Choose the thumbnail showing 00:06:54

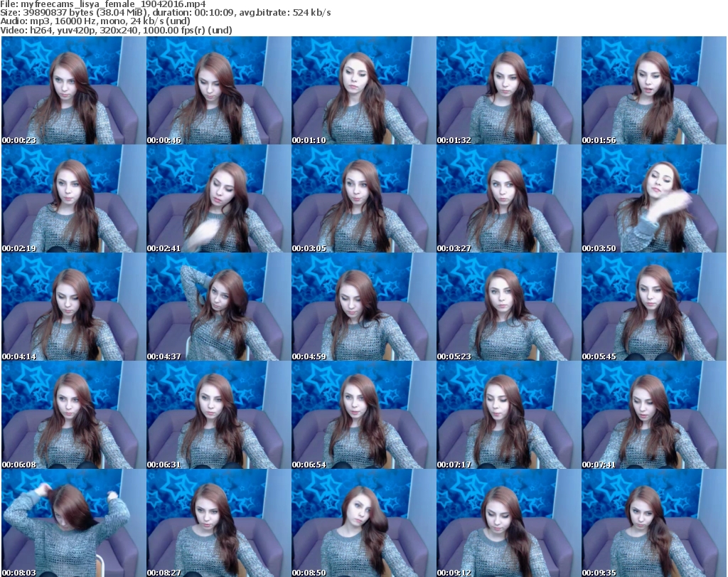tap(364, 415)
